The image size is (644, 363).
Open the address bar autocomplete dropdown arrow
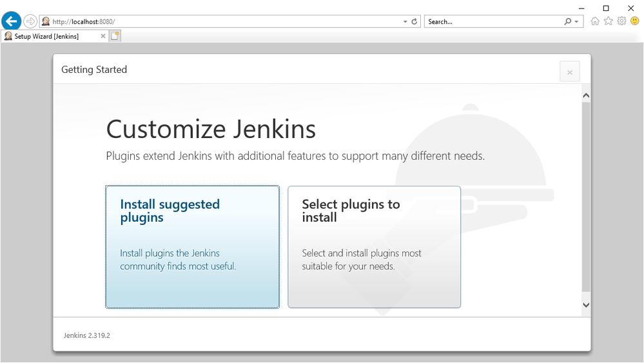[405, 21]
